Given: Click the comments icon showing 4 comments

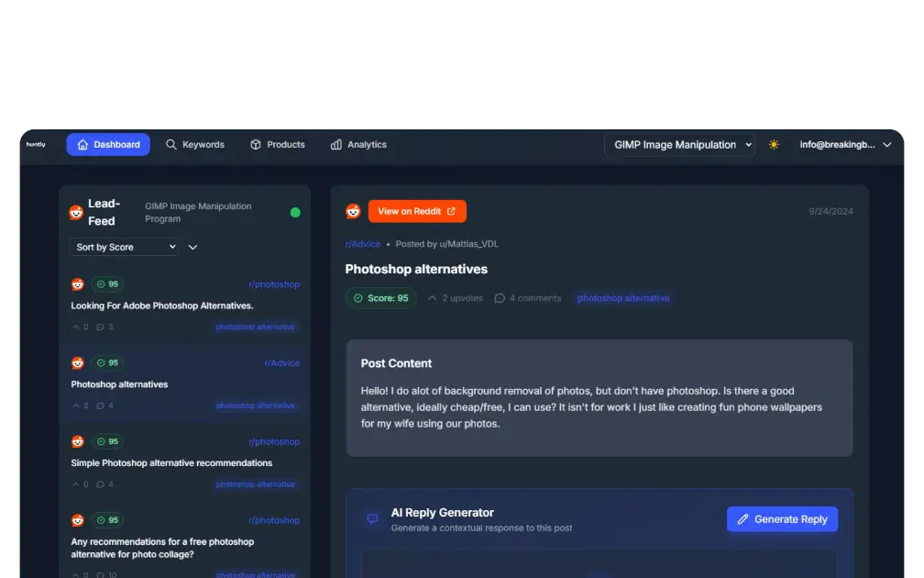Looking at the screenshot, I should 500,298.
